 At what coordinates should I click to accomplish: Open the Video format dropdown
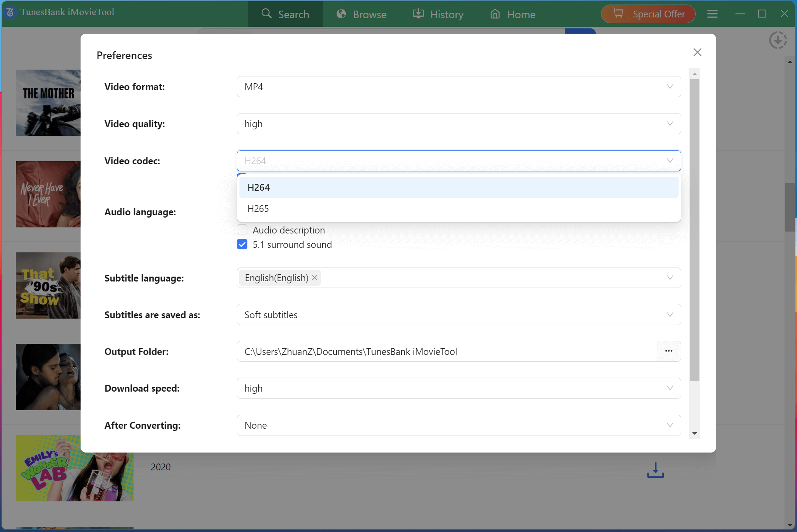(x=670, y=86)
